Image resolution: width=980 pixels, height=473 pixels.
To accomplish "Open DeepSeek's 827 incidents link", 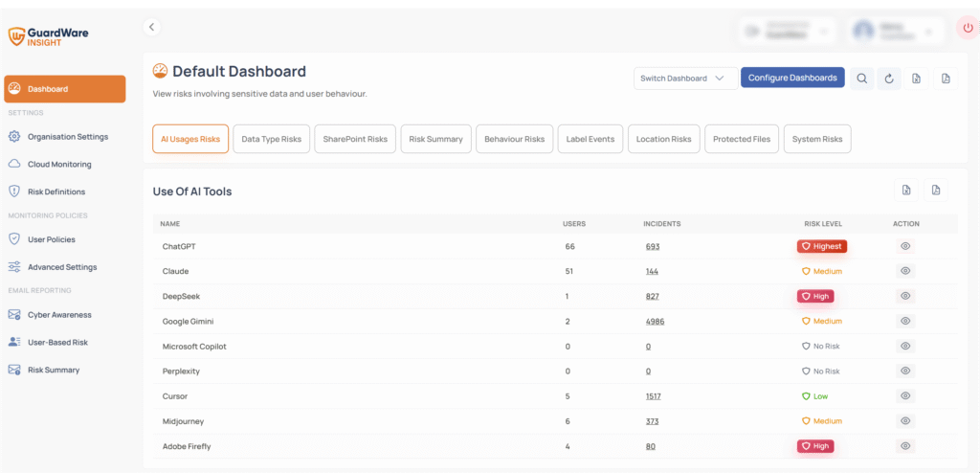I will click(653, 297).
